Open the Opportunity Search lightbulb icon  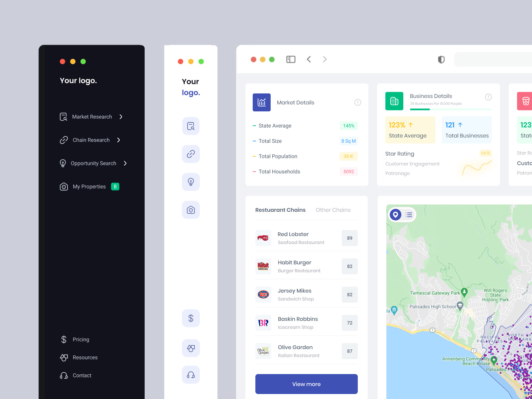click(x=64, y=163)
